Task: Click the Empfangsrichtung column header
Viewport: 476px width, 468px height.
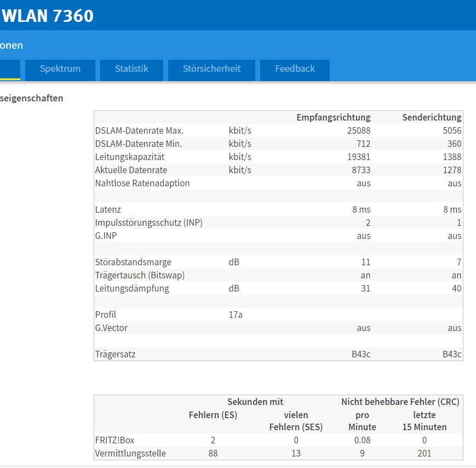Action: tap(333, 117)
